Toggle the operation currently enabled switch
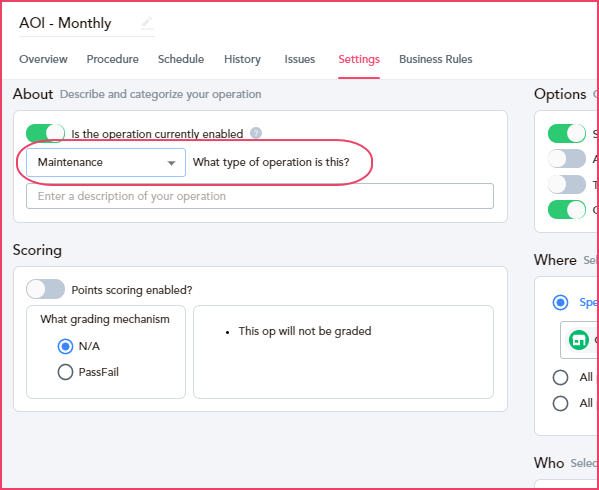599x490 pixels. click(x=45, y=133)
